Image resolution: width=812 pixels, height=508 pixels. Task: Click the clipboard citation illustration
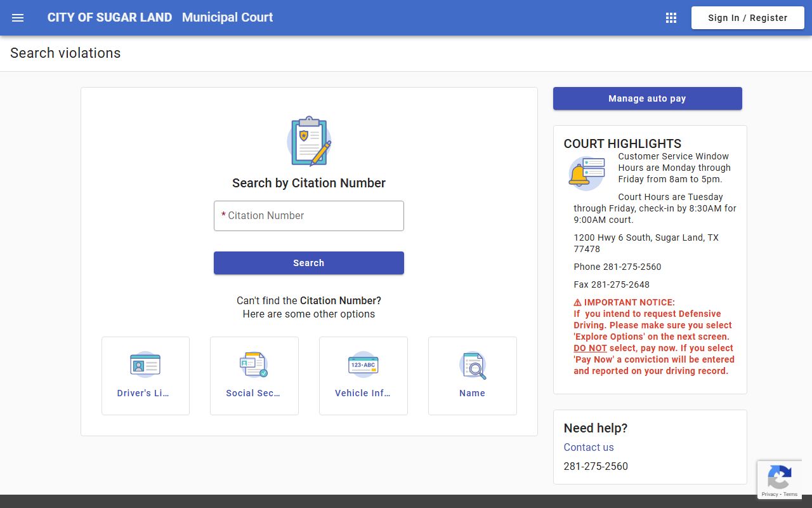point(309,141)
